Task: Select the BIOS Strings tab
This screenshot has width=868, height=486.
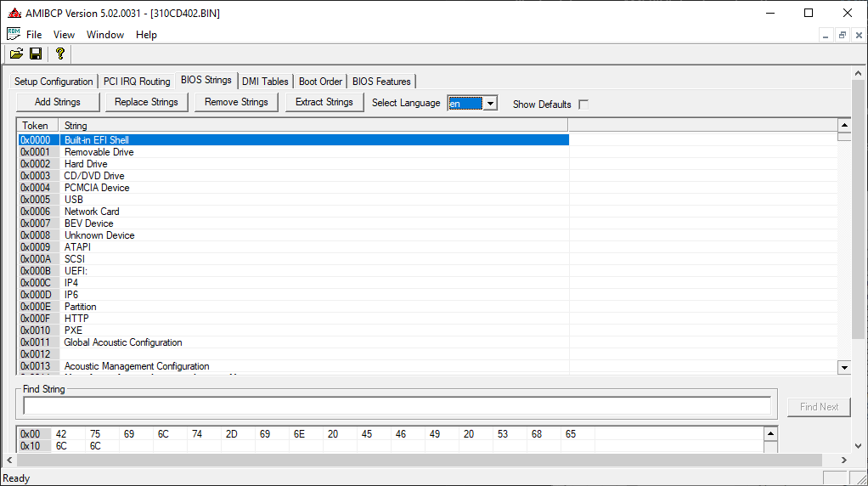Action: coord(206,80)
